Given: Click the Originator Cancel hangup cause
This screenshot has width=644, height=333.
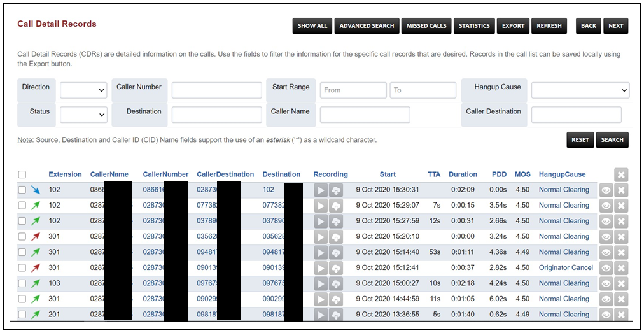Looking at the screenshot, I should tap(566, 267).
